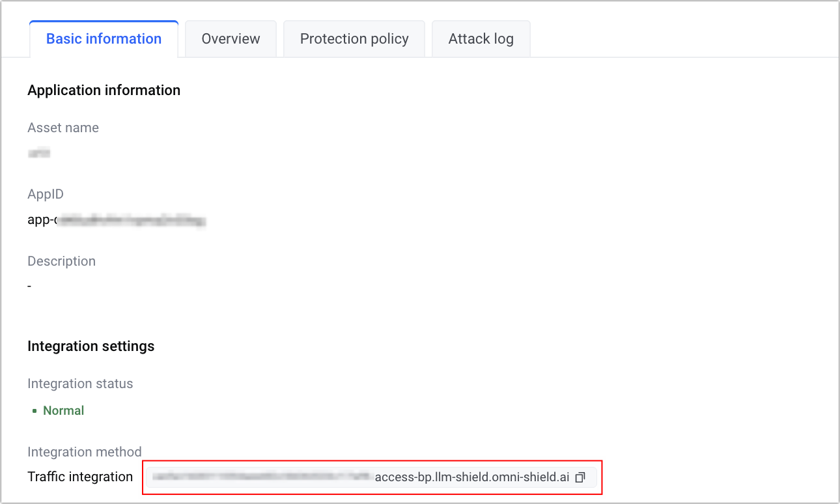Open the Protection policy tab
This screenshot has height=504, width=840.
[x=354, y=39]
